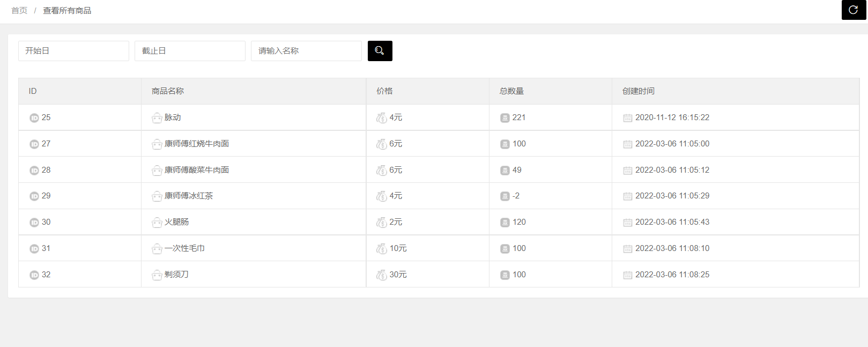Click the quantity icon beside -2

click(x=505, y=196)
